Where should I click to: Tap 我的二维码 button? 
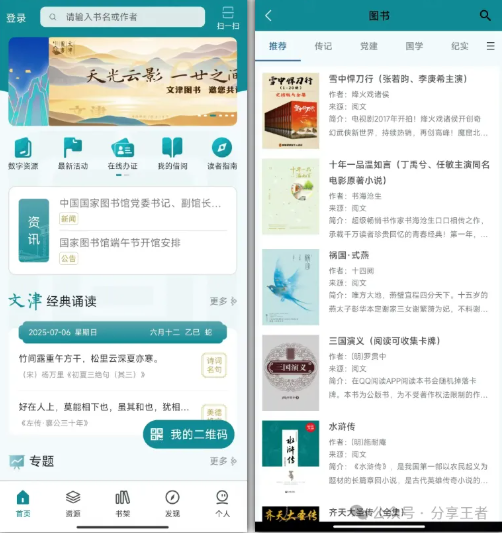(x=189, y=434)
